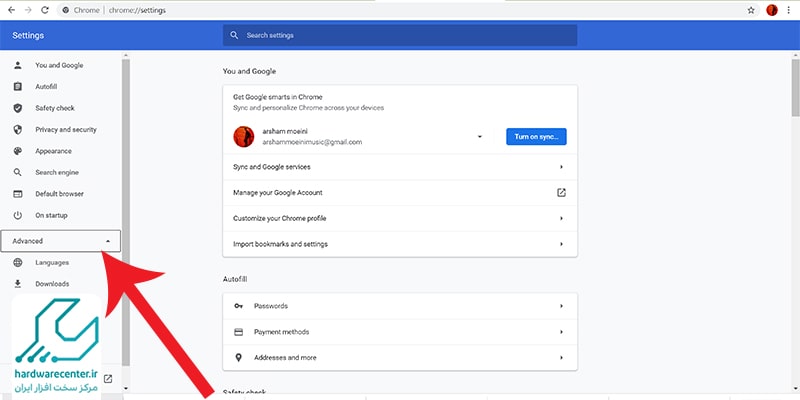Click the Get Google smarts in Chrome text
Screen dimensions: 800x400
pyautogui.click(x=278, y=97)
